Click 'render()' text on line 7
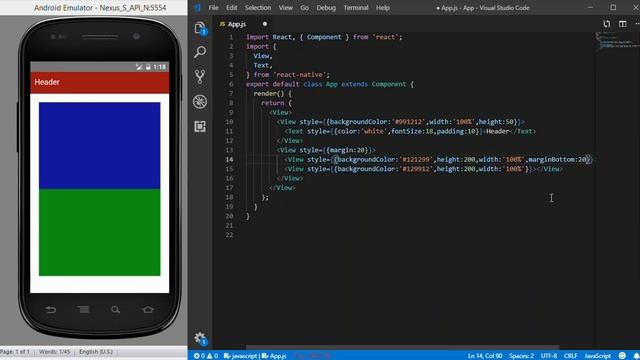 click(x=268, y=93)
